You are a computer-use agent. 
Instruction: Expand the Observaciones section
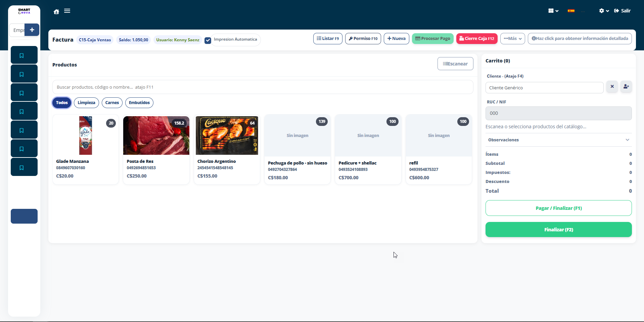pos(558,140)
